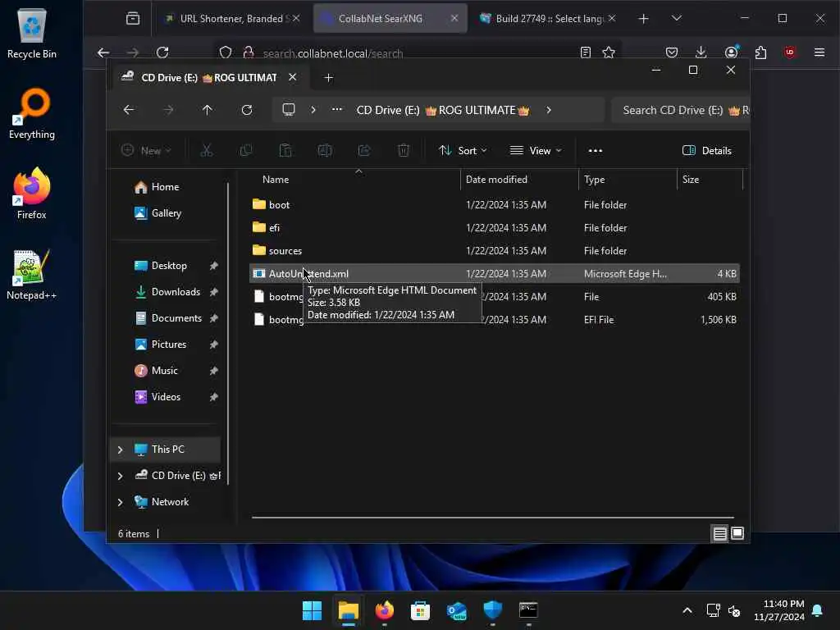The height and width of the screenshot is (630, 840).
Task: Expand This PC in navigation pane
Action: [x=120, y=450]
